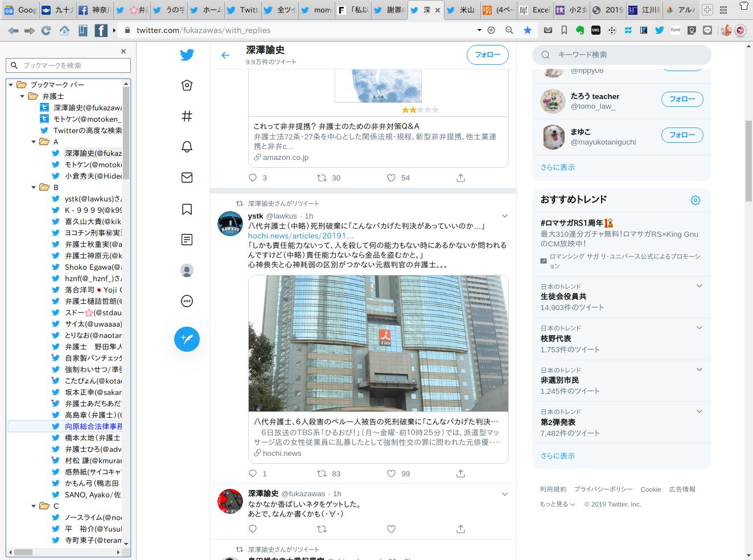Open the TBS building article image

(378, 344)
